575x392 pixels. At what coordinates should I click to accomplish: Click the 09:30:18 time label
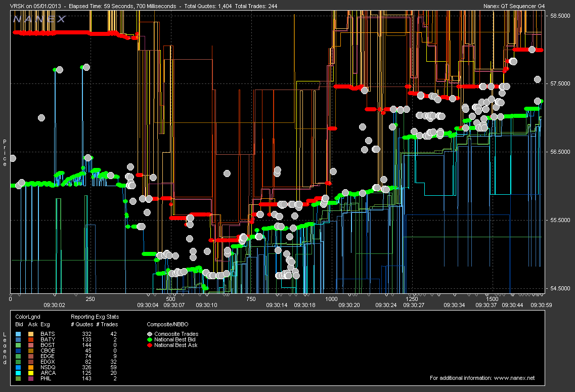(305, 305)
